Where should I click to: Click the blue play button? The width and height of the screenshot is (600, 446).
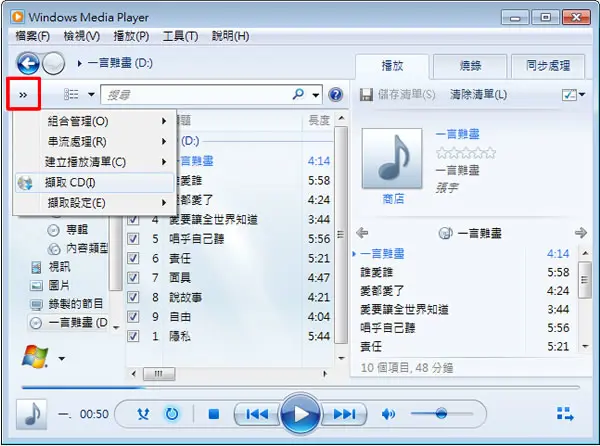pyautogui.click(x=300, y=413)
